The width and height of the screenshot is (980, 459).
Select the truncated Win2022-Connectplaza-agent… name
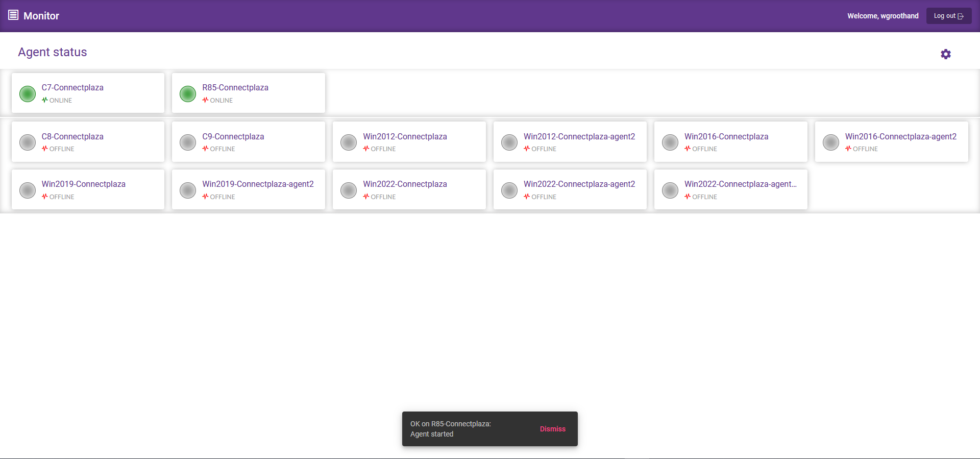(741, 184)
